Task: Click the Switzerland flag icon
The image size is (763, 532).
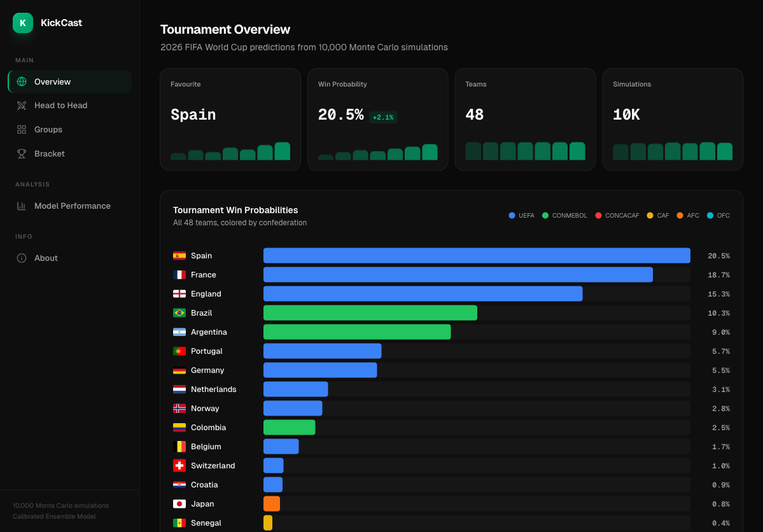Action: click(x=179, y=466)
